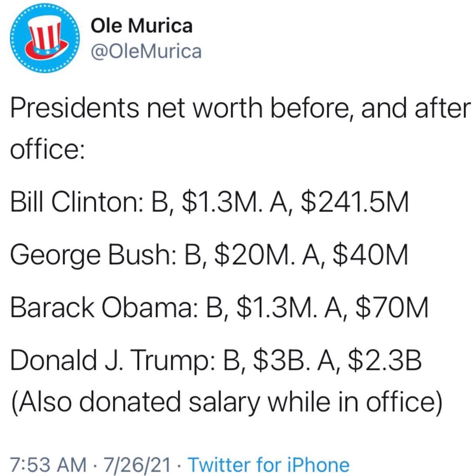Open the Twitter for iPhone source link
This screenshot has height=476, width=474.
coord(268,465)
